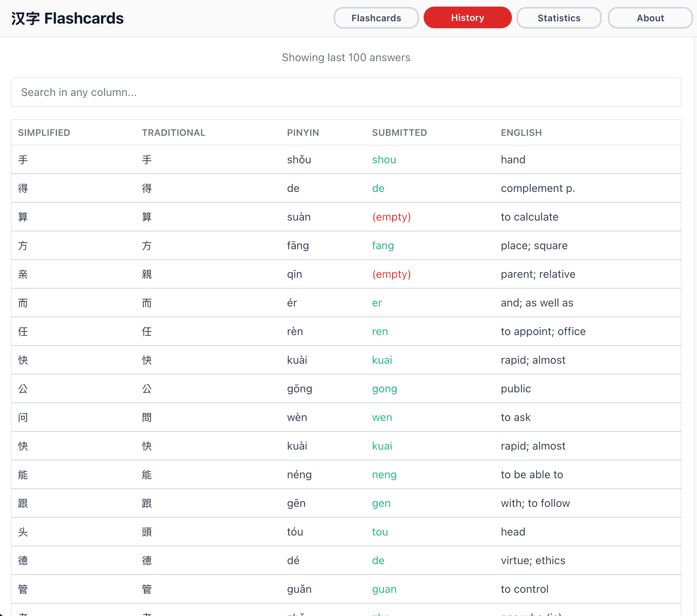Select the traditional character 親
This screenshot has height=616, width=697.
pyautogui.click(x=147, y=274)
